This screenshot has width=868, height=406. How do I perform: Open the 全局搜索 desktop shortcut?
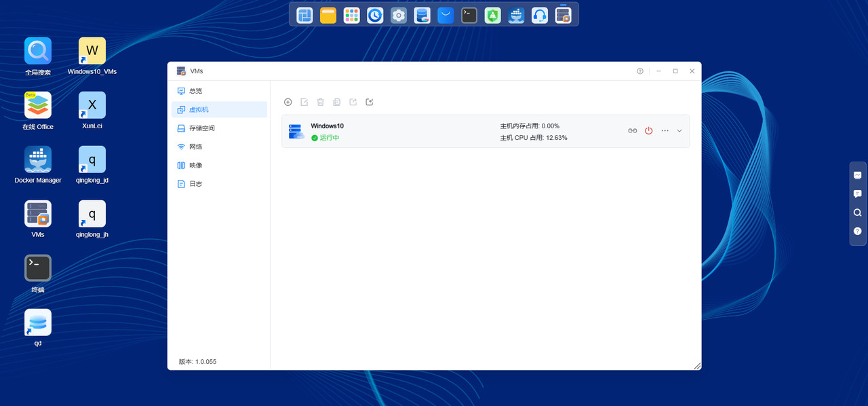[x=38, y=56]
